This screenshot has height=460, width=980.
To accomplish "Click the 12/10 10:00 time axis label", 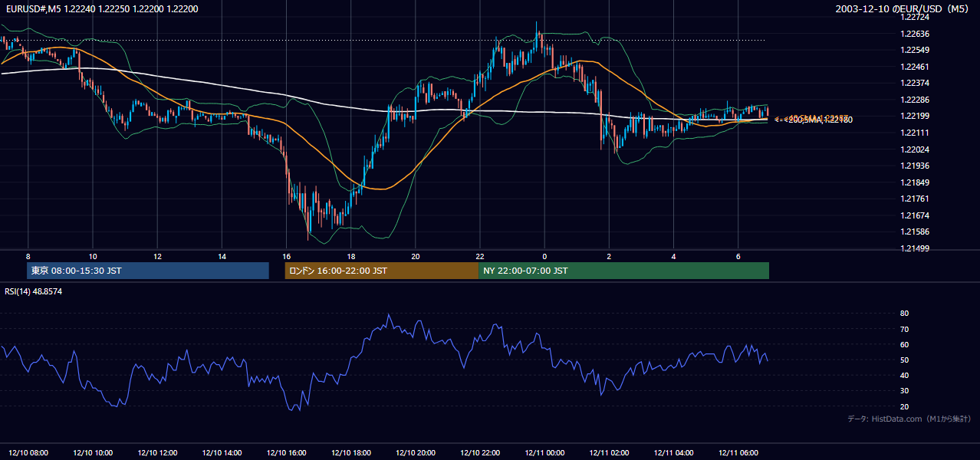I will [x=93, y=453].
